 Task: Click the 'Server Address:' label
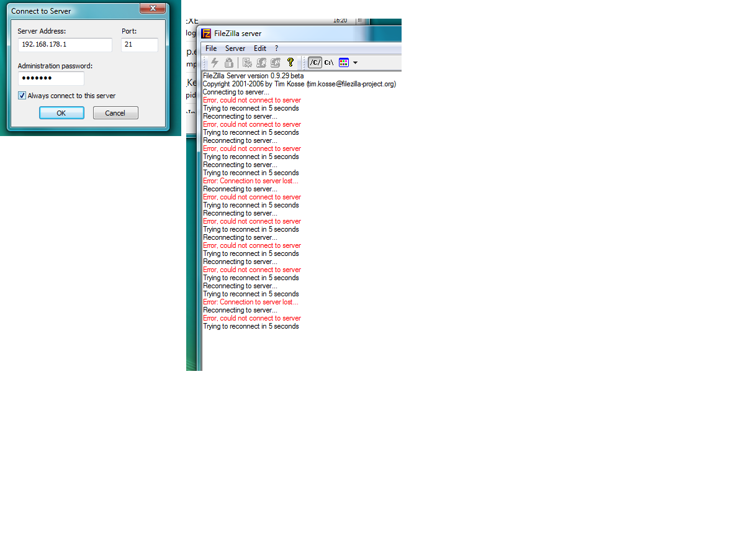click(42, 31)
